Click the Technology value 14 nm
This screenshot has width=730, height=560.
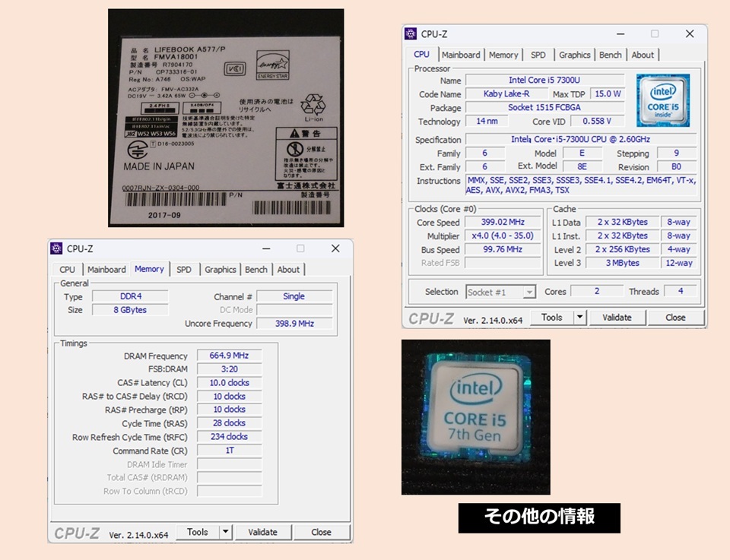[x=487, y=121]
